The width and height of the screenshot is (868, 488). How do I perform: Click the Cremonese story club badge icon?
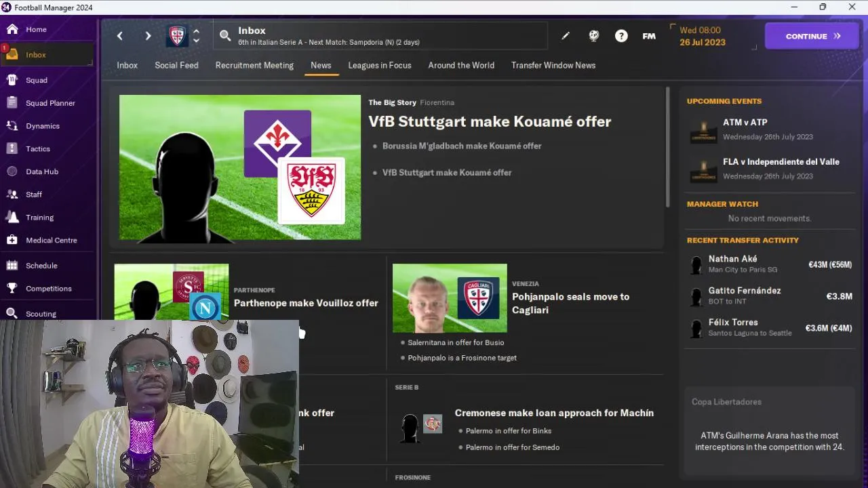433,424
